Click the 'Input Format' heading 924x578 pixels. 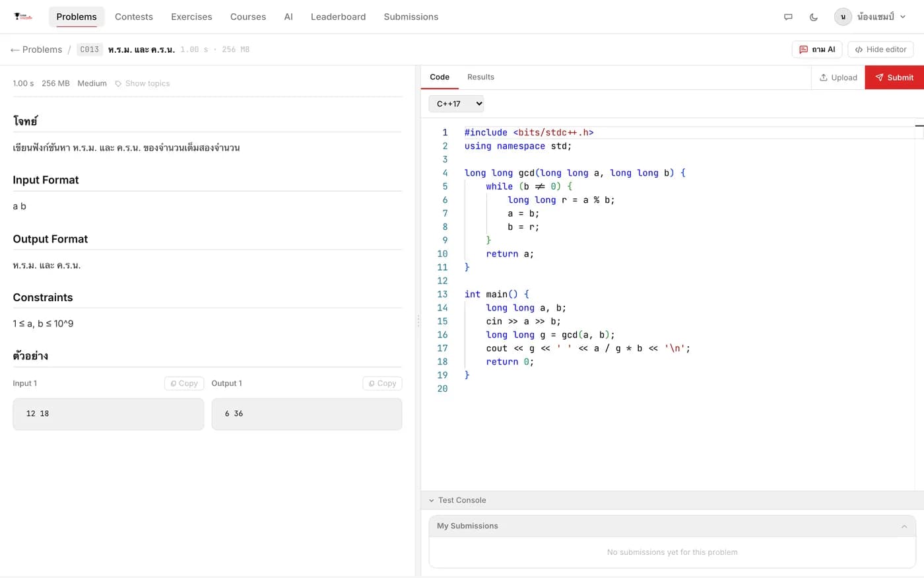pyautogui.click(x=46, y=180)
